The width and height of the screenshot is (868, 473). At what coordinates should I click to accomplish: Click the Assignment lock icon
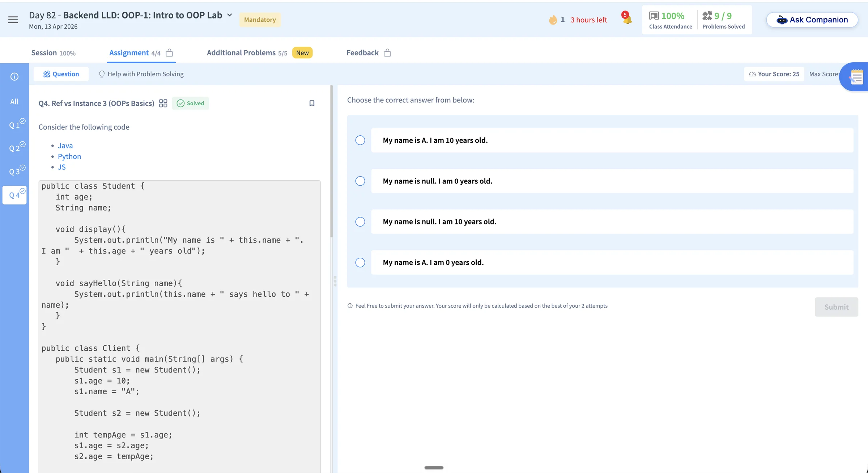pos(169,53)
